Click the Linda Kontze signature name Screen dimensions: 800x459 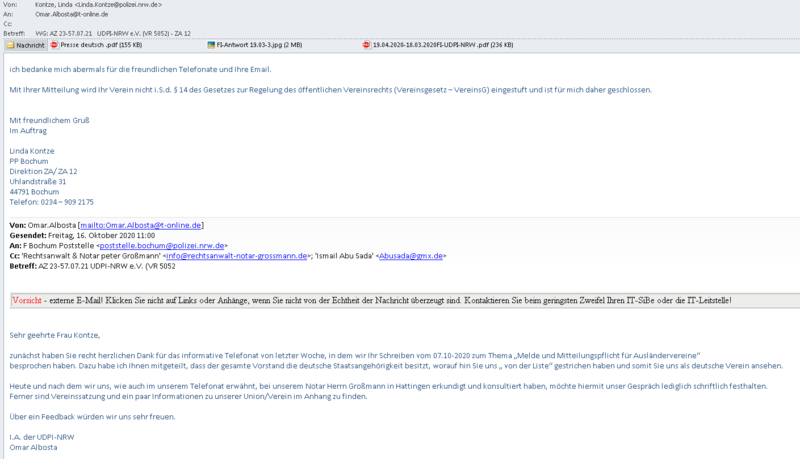pos(32,151)
